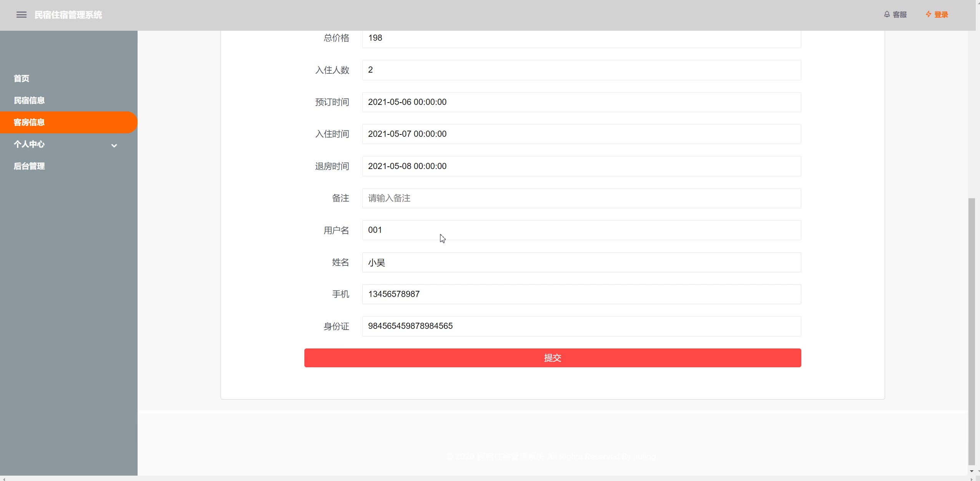Expand the 个人中心 chevron arrow
Screen dimensions: 980x481
point(114,145)
